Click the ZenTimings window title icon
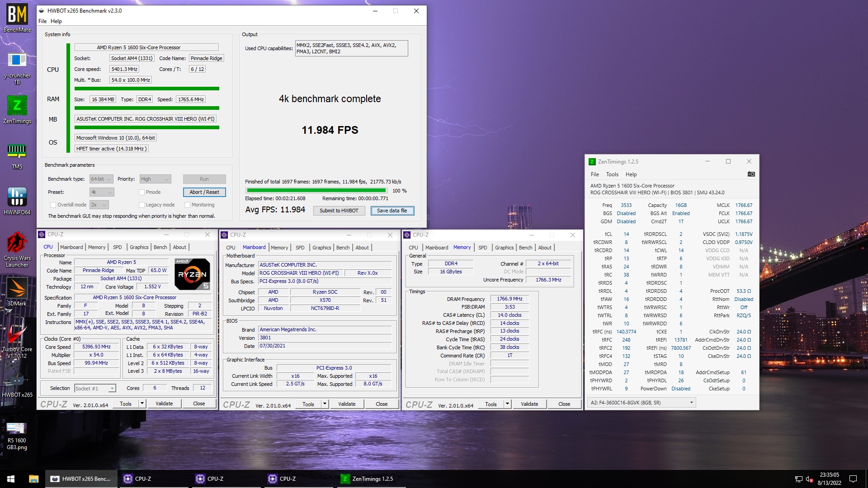This screenshot has height=488, width=868. [x=592, y=162]
